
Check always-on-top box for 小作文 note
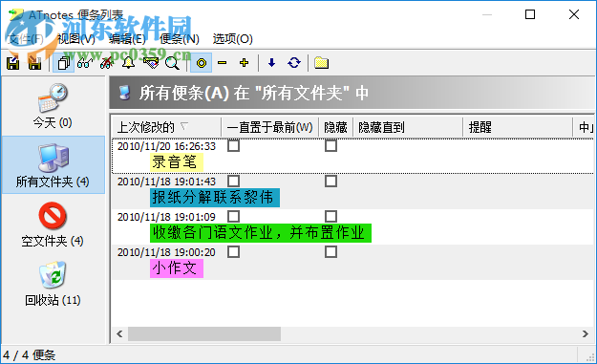(x=233, y=251)
